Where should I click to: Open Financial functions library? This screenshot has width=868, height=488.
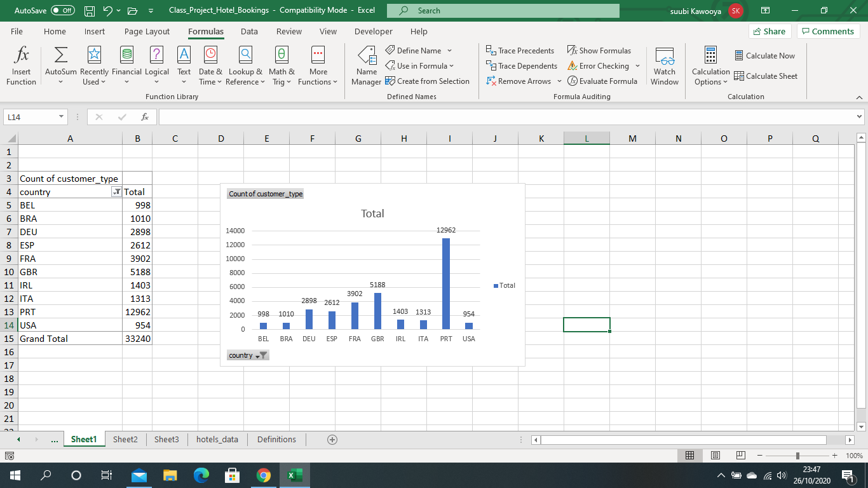click(x=126, y=66)
